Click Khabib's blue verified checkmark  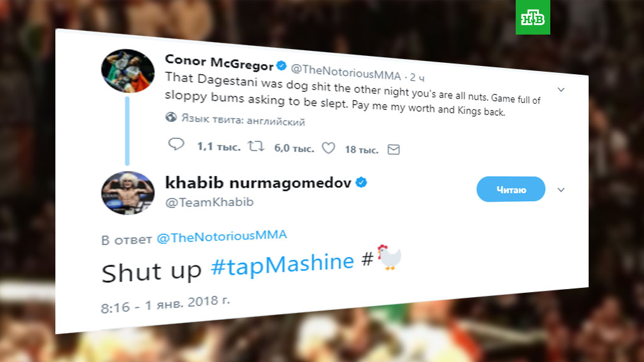click(362, 183)
